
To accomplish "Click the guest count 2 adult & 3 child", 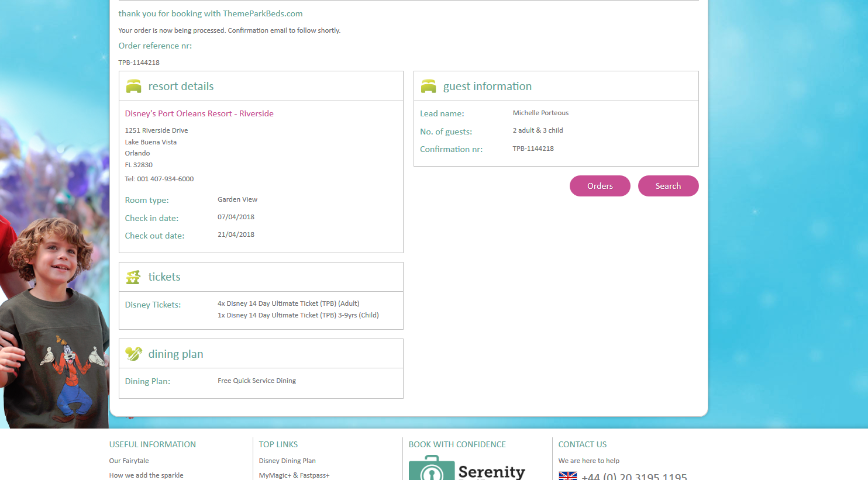I will pos(538,130).
